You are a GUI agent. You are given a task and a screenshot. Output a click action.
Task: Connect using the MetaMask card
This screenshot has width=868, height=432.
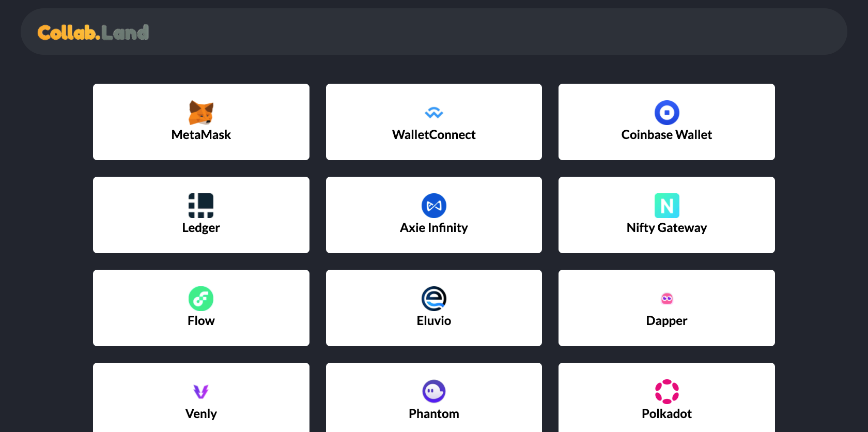[201, 122]
